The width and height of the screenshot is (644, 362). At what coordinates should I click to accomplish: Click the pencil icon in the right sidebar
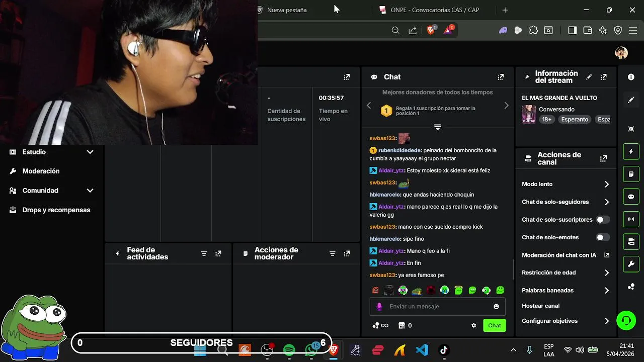pyautogui.click(x=631, y=100)
